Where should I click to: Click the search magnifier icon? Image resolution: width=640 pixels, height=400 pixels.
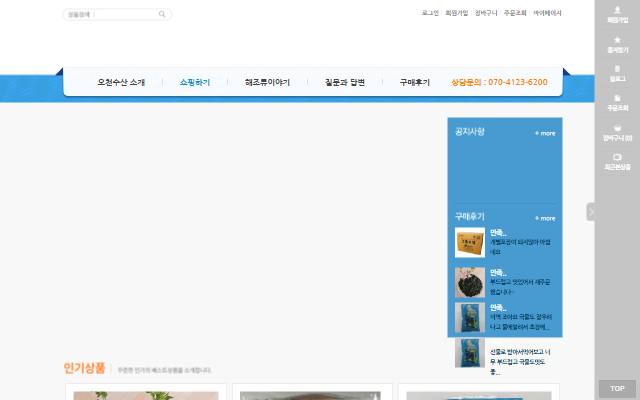pos(162,14)
